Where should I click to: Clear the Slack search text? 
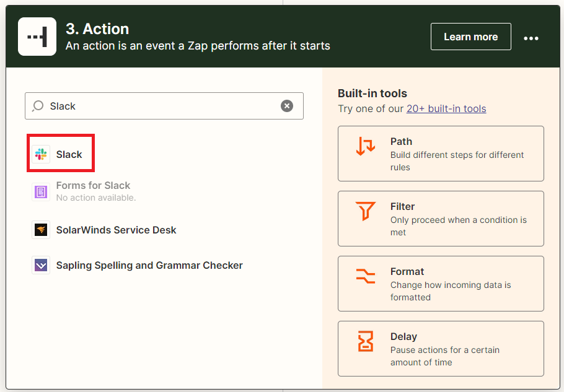point(287,106)
